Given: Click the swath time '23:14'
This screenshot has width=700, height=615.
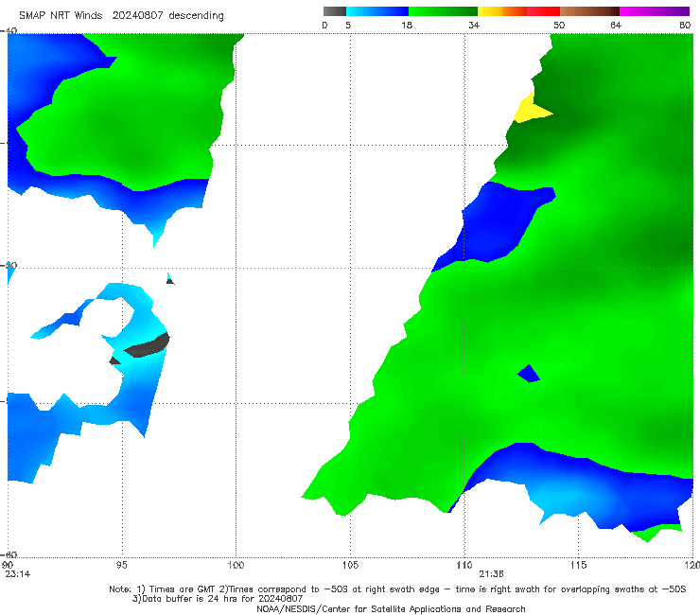Looking at the screenshot, I should 18,574.
